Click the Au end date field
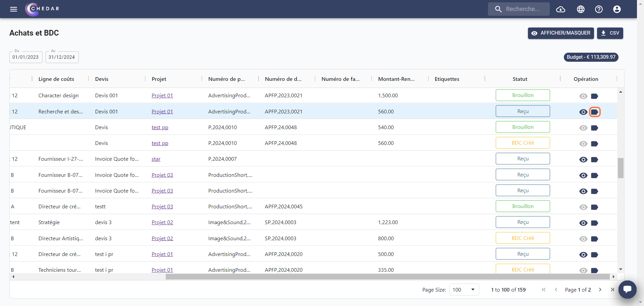644x306 pixels. coord(62,57)
